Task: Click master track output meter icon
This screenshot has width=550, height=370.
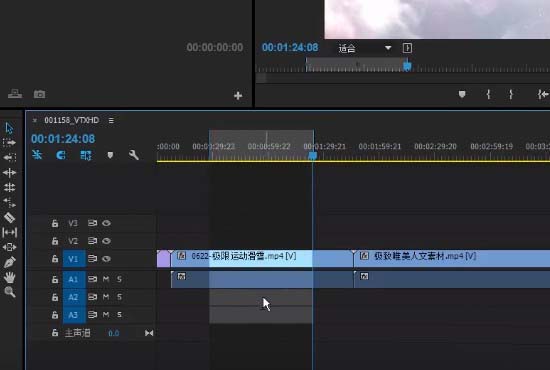Action: pyautogui.click(x=149, y=333)
